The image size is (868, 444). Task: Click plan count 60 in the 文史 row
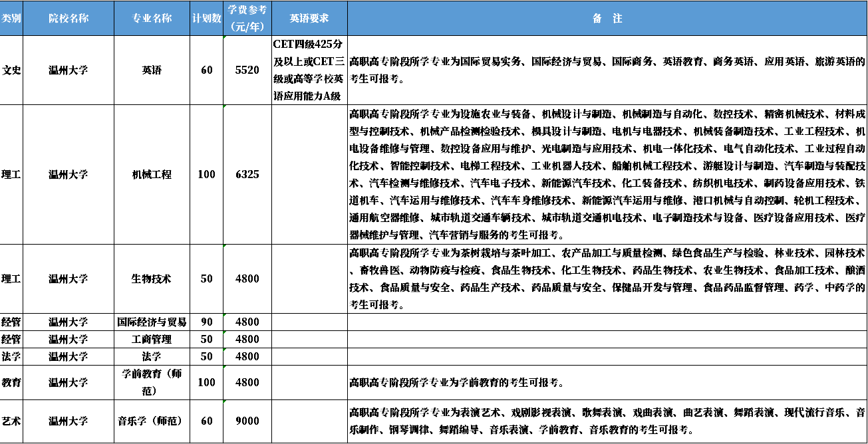coord(207,70)
